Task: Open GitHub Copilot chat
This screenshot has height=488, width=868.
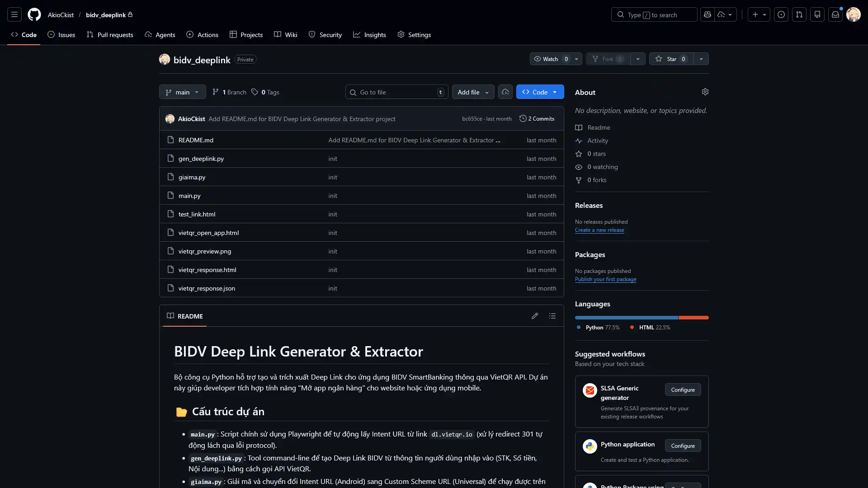Action: tap(708, 14)
